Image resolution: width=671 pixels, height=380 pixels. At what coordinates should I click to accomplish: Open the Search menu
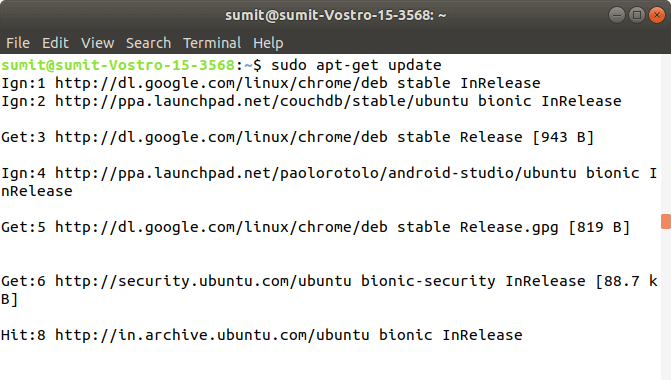point(148,43)
